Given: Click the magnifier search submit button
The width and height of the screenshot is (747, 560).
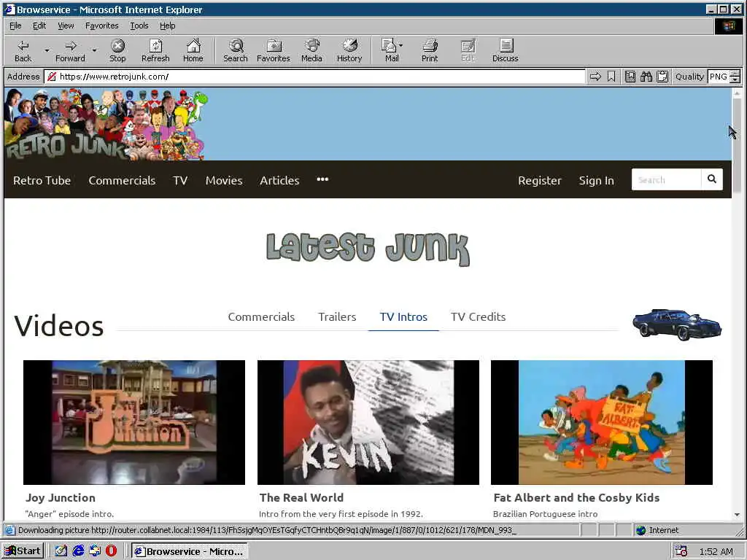Looking at the screenshot, I should click(x=712, y=179).
